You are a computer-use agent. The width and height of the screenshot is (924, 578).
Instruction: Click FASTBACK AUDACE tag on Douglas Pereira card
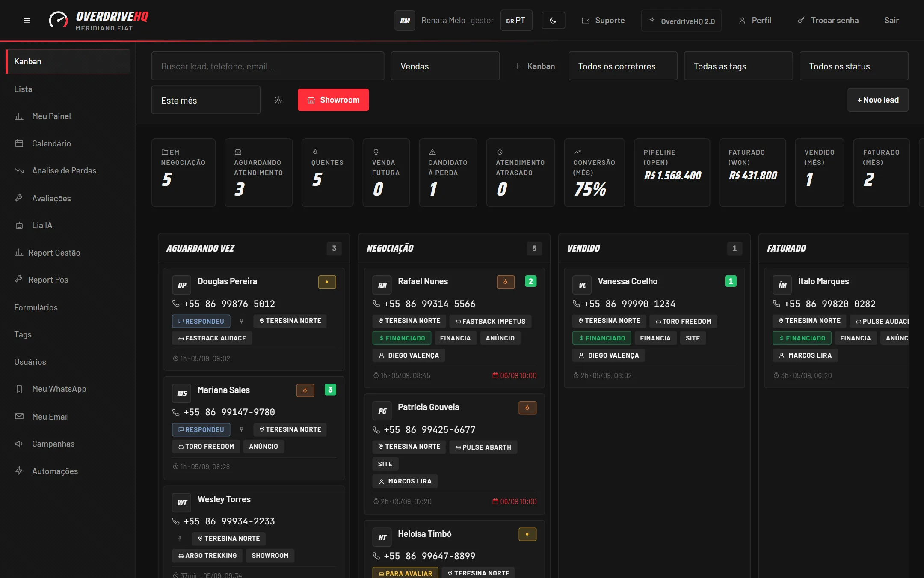tap(212, 338)
